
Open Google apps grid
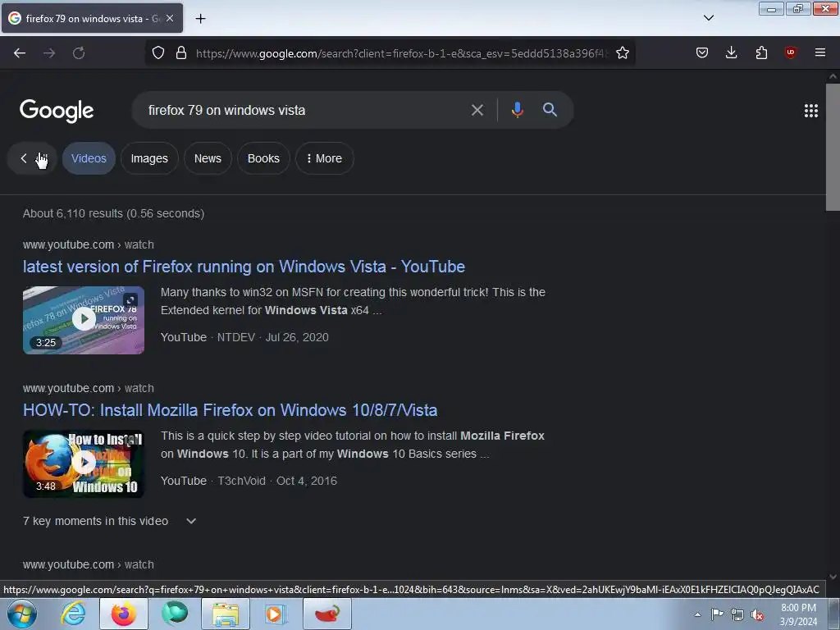tap(811, 111)
